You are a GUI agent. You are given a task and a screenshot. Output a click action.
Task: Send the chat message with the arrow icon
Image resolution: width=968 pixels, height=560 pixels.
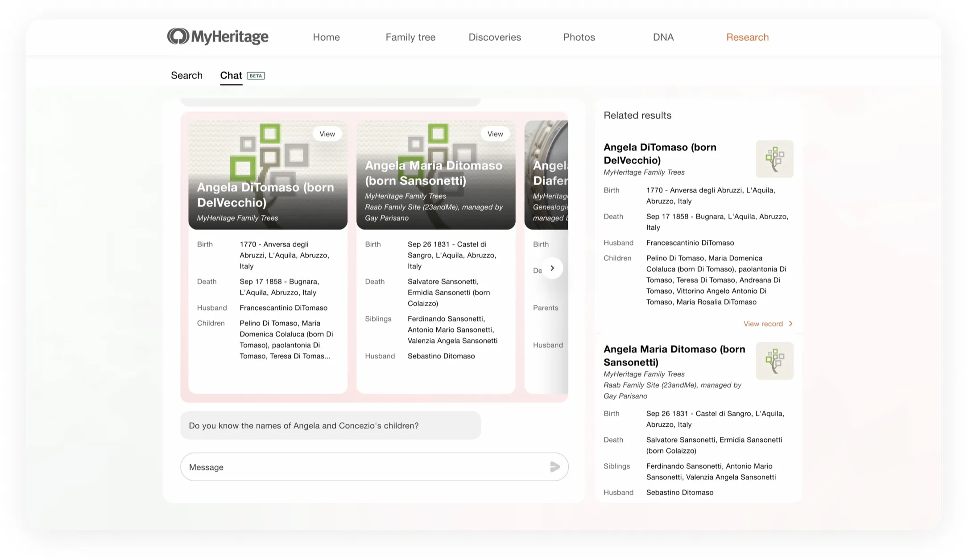click(x=554, y=467)
